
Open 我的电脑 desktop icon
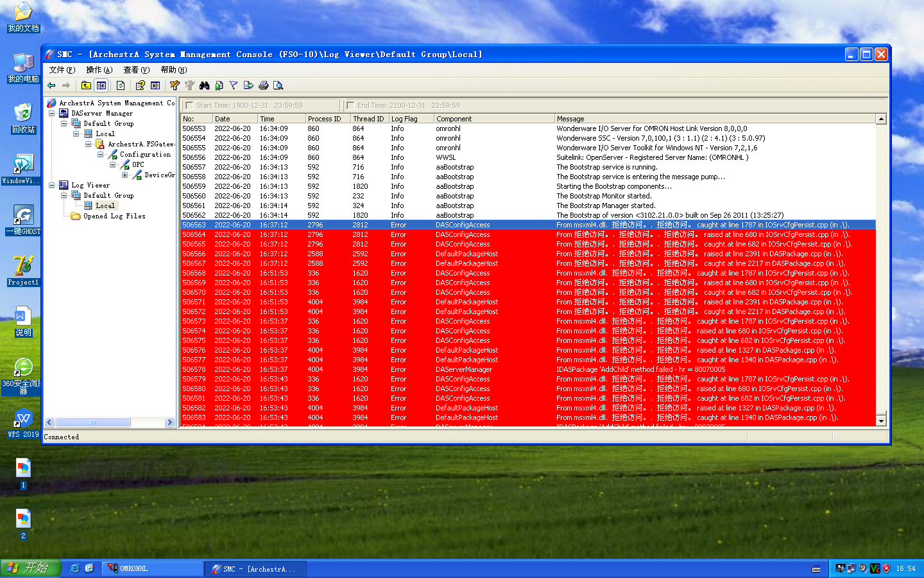coord(23,68)
